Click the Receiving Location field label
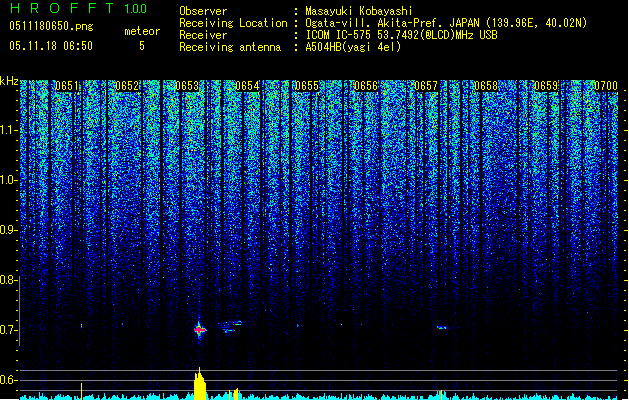The height and width of the screenshot is (400, 629). pyautogui.click(x=233, y=23)
